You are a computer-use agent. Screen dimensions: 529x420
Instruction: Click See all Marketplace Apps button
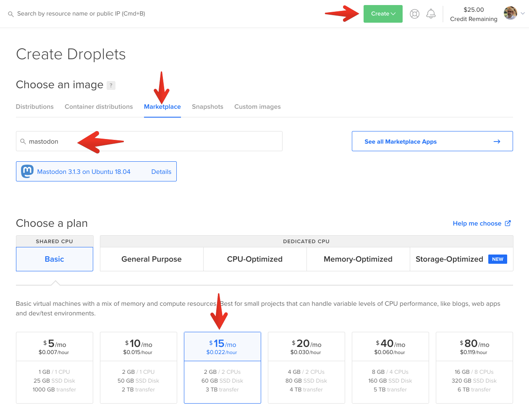pos(432,141)
